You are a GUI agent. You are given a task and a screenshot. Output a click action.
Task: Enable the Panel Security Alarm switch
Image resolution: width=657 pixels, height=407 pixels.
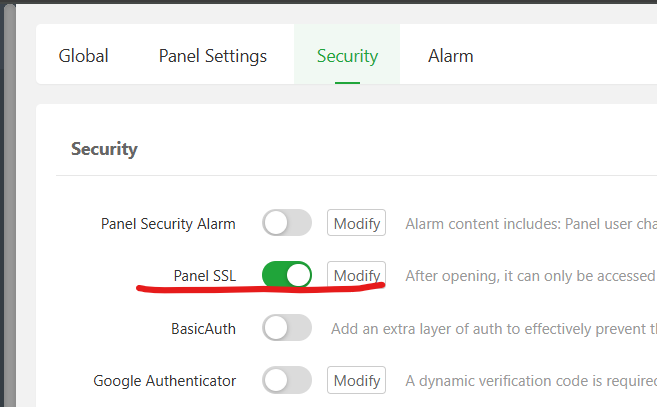pyautogui.click(x=287, y=223)
